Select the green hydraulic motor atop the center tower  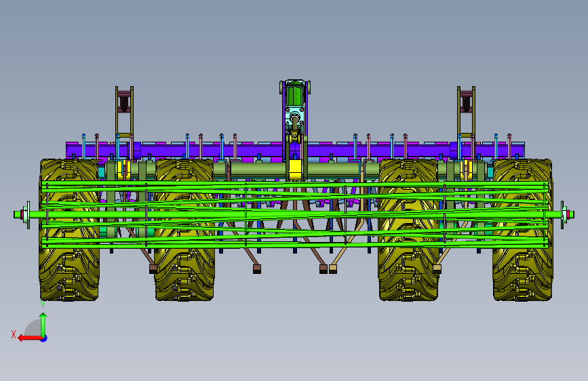(295, 94)
